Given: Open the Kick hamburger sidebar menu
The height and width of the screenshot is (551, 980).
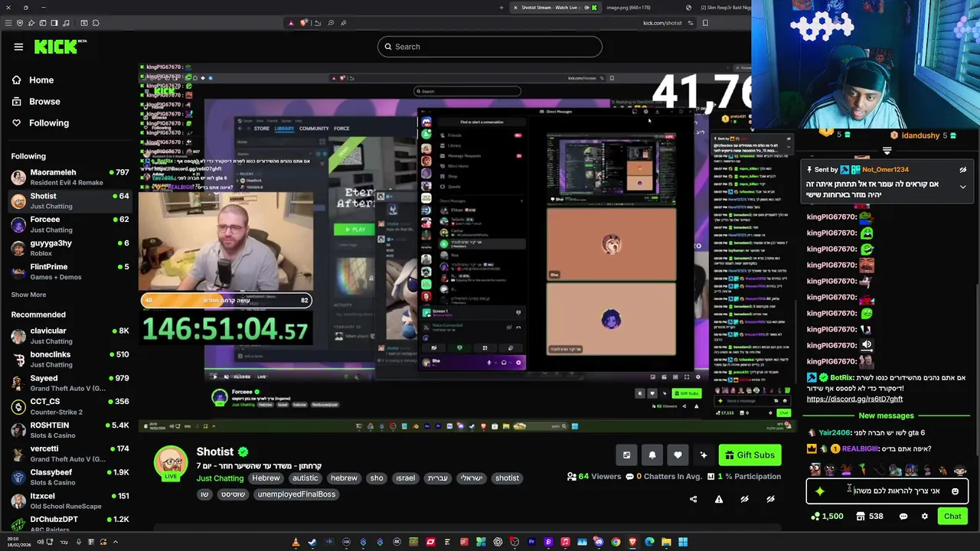Looking at the screenshot, I should [18, 47].
